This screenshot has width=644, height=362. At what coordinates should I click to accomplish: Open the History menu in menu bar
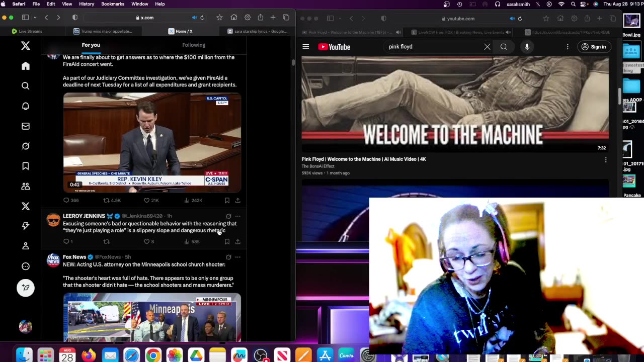tap(87, 4)
